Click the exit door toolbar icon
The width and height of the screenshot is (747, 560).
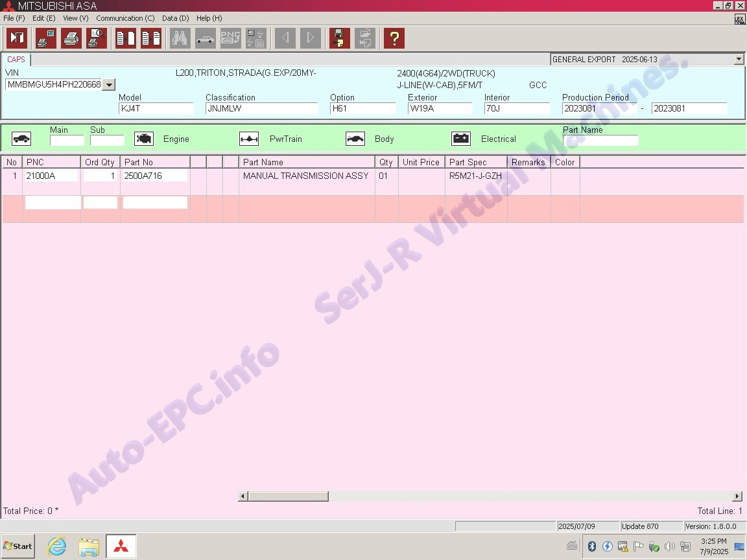[17, 38]
